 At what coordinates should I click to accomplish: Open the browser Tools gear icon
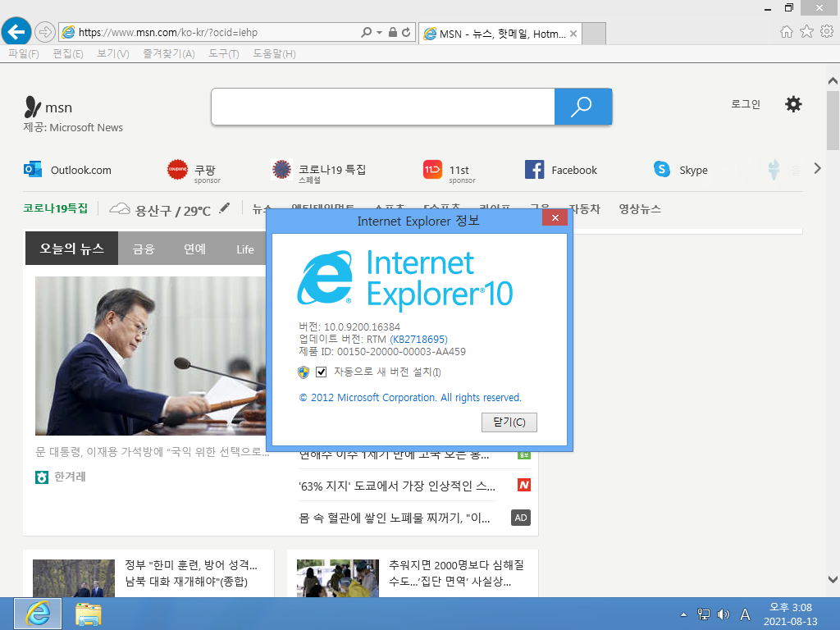827,32
